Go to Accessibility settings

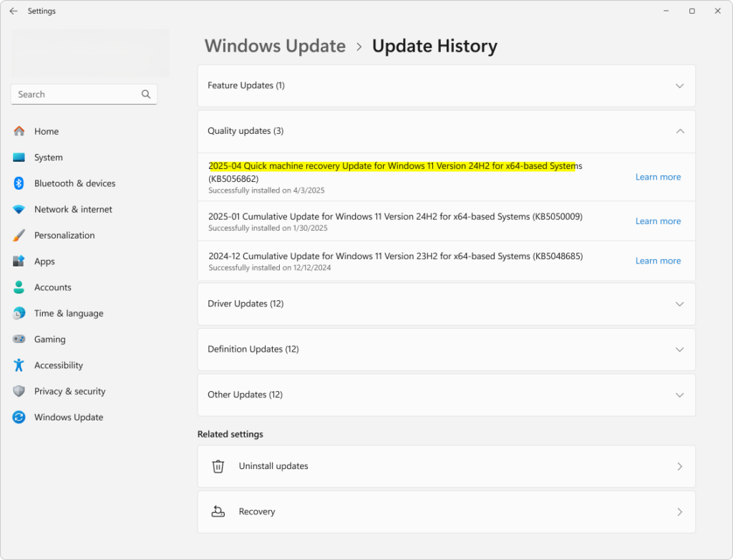59,365
